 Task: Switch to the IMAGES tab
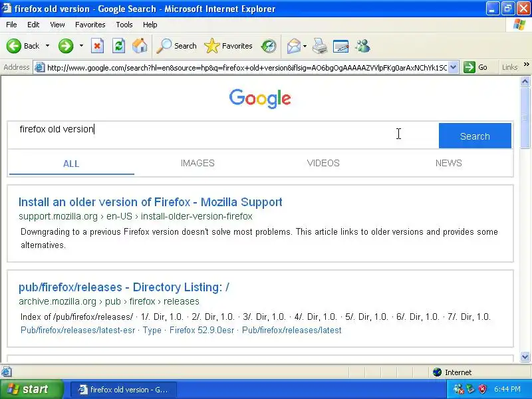click(x=198, y=163)
